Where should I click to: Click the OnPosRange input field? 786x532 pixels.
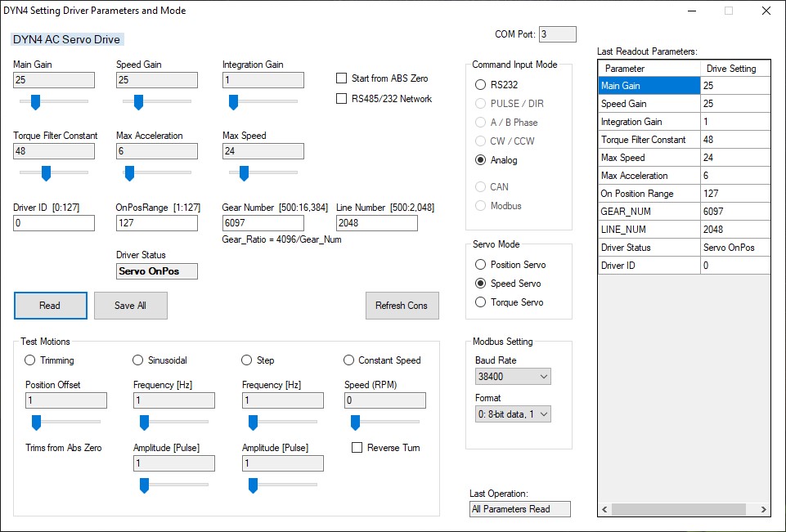tap(157, 223)
